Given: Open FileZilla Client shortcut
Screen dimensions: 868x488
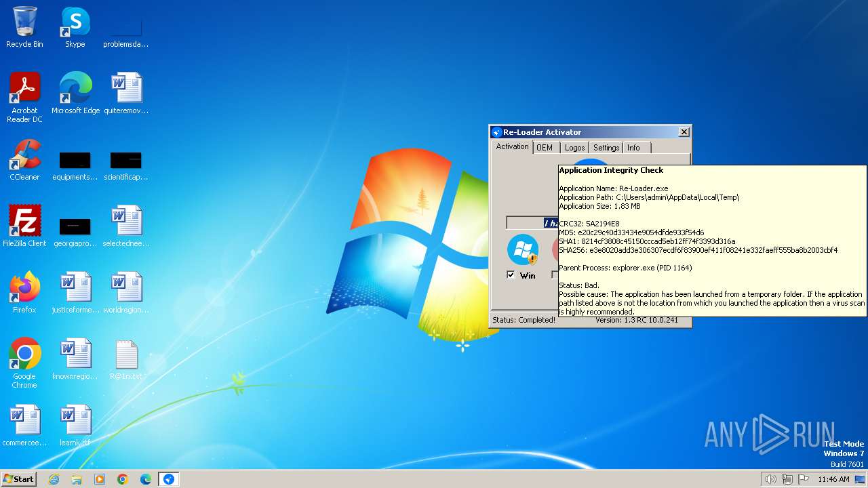Looking at the screenshot, I should coord(24,226).
